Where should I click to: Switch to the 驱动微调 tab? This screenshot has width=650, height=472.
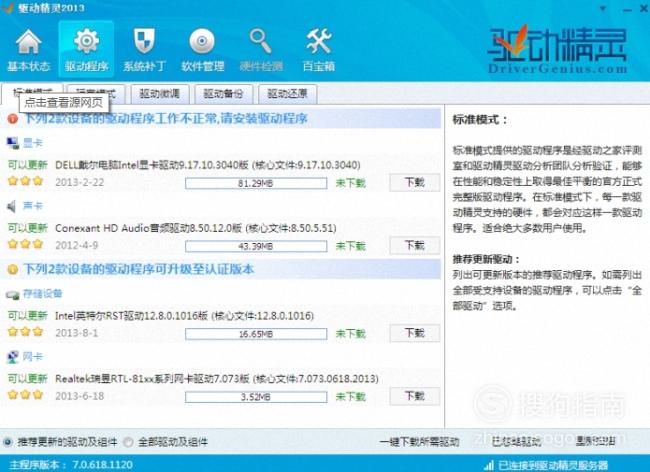[x=160, y=94]
